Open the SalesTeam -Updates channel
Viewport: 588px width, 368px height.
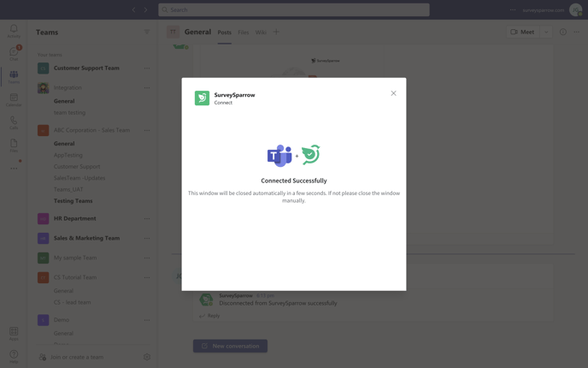pyautogui.click(x=79, y=178)
